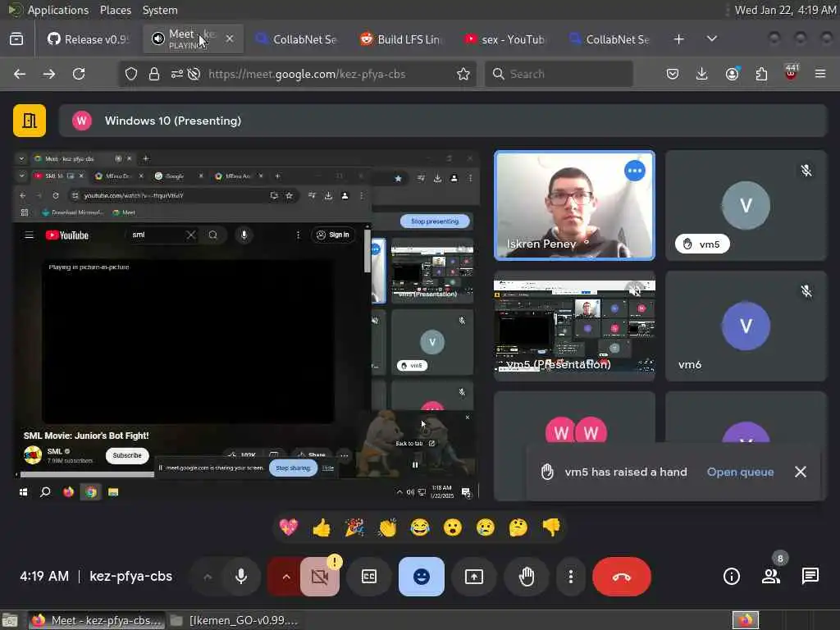
Task: Click the vm5 raised hand badge
Action: point(702,244)
